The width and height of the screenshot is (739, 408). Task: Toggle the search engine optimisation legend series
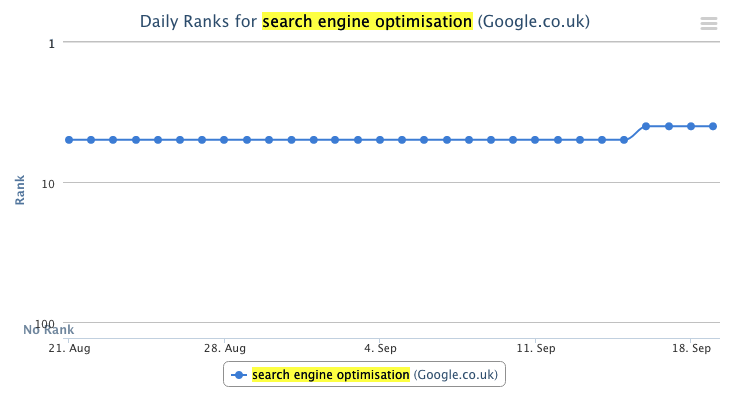pos(364,375)
